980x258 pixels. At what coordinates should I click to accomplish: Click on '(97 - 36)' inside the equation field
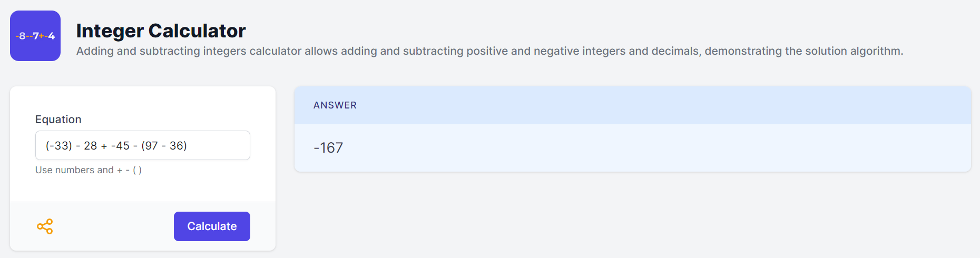tap(164, 146)
